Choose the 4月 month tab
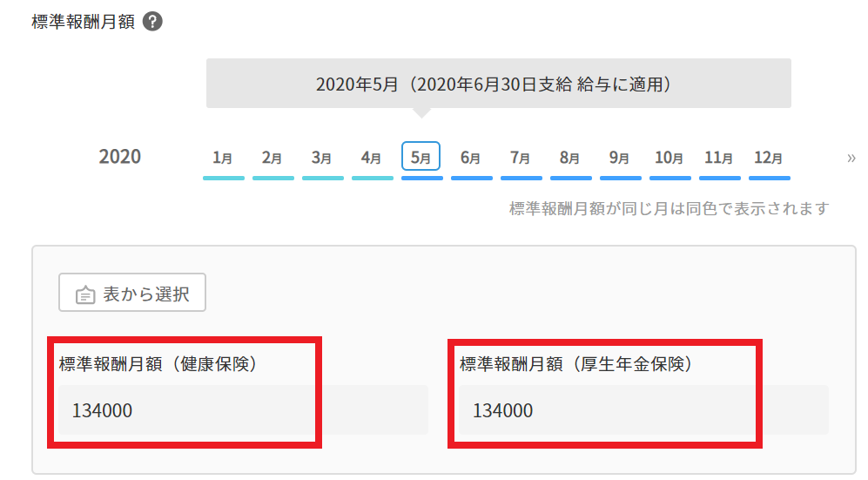Screen dimensions: 868x480 (x=372, y=158)
